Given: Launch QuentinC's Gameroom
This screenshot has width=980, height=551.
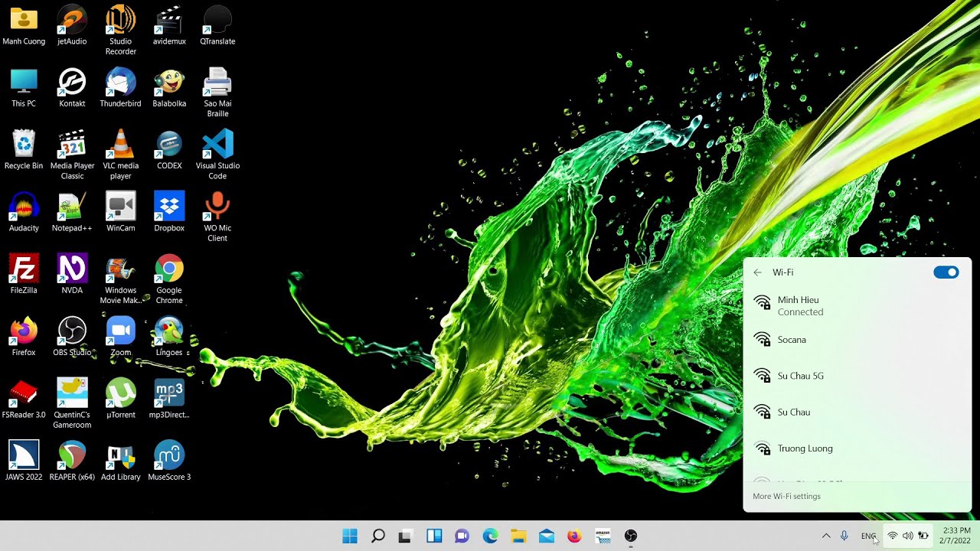Looking at the screenshot, I should click(x=72, y=404).
